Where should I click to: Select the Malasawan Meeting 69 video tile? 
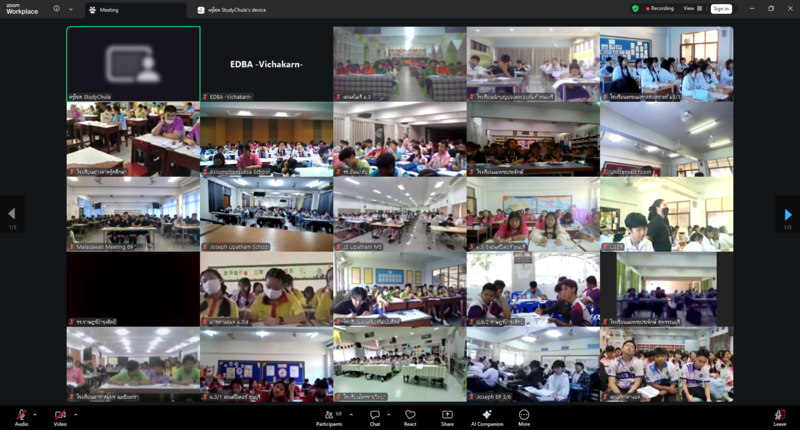(x=133, y=214)
